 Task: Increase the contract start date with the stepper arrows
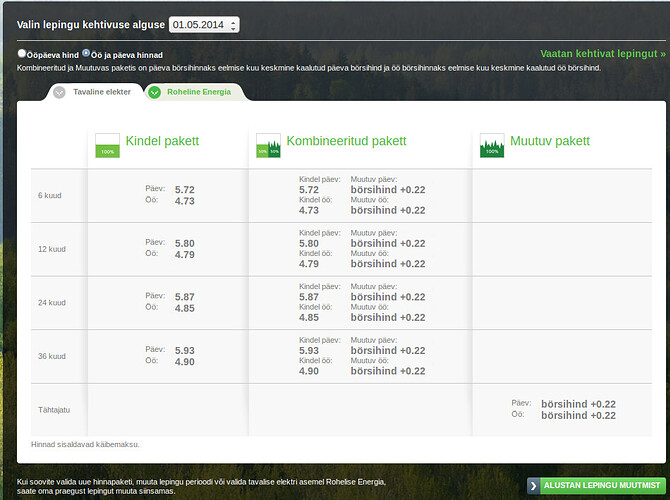(x=233, y=21)
